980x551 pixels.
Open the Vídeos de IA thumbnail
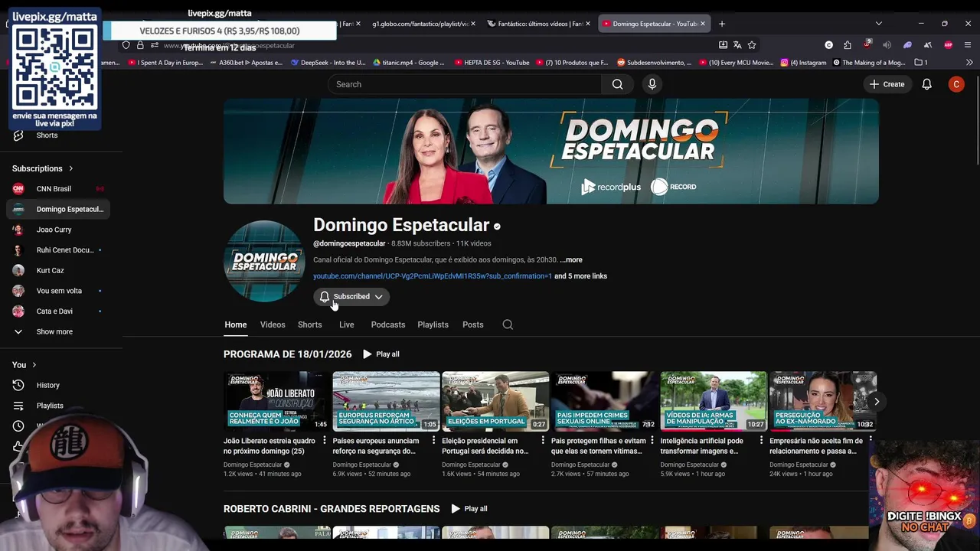point(714,401)
